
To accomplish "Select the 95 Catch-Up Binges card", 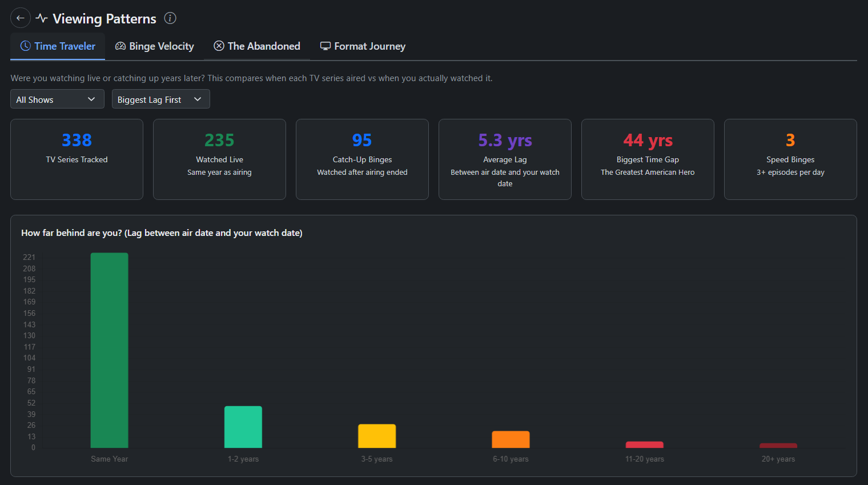I will click(x=362, y=159).
